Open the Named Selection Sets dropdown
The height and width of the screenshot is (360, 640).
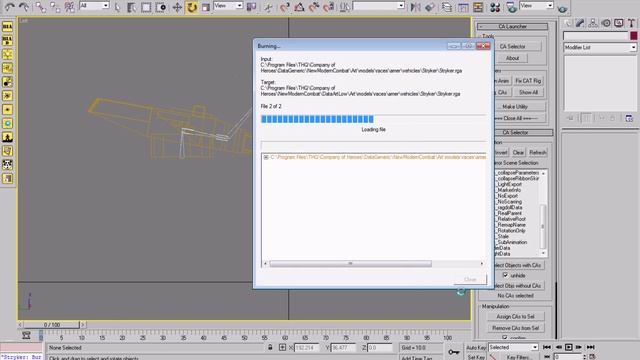coord(379,6)
